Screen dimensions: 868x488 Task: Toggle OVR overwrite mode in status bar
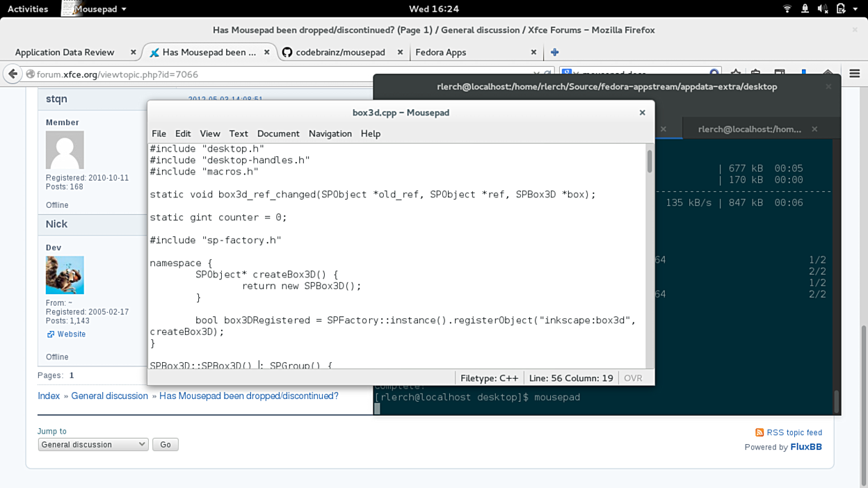tap(633, 378)
